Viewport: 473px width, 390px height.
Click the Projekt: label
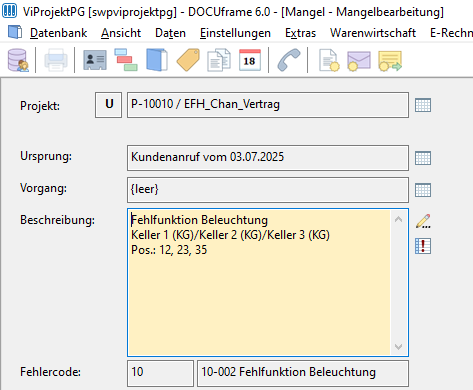pyautogui.click(x=40, y=106)
